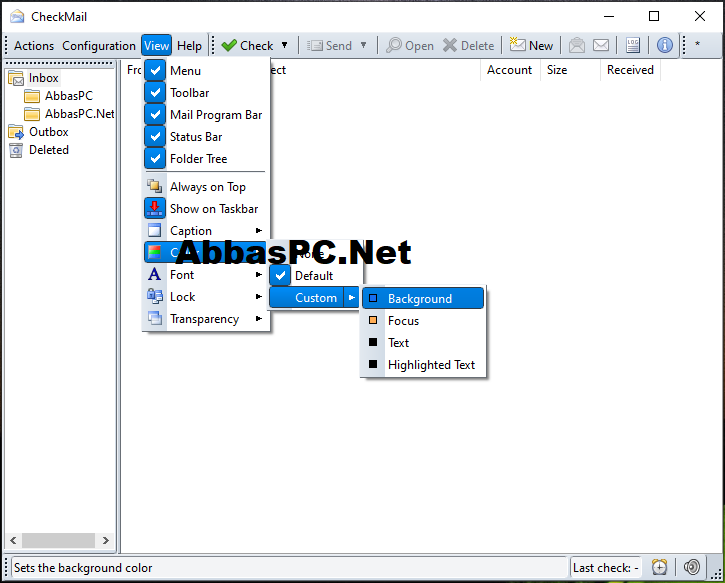Select the AbbasPC folder in tree
The width and height of the screenshot is (725, 583).
(x=68, y=96)
